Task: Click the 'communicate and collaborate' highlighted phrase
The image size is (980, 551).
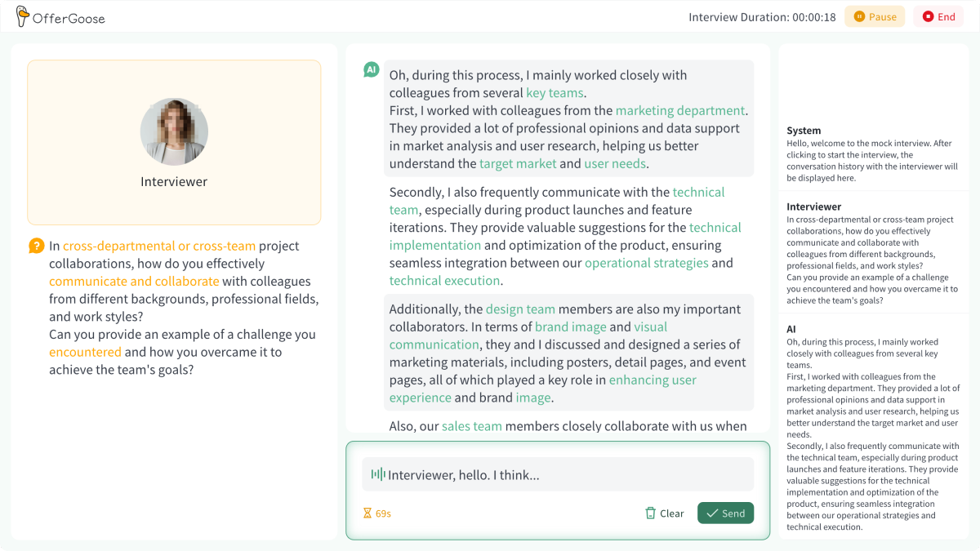Action: pos(134,281)
